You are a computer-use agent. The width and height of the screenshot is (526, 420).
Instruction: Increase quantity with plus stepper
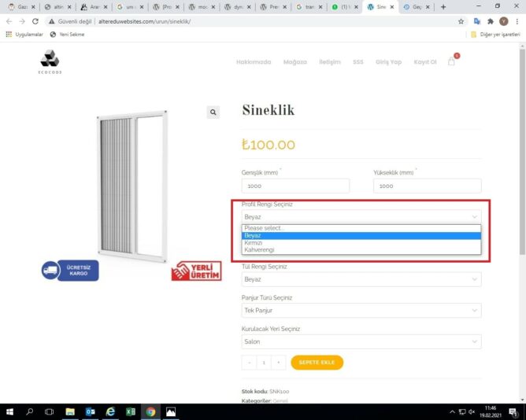pos(279,363)
